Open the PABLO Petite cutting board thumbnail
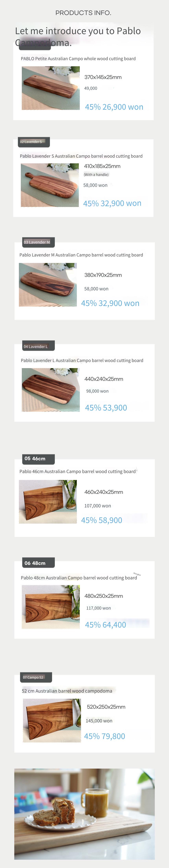Screen dimensions: 169x868 pyautogui.click(x=51, y=88)
